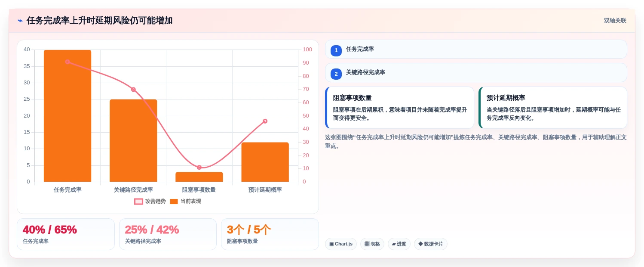Viewport: 644px width, 267px height.
Task: Click the left axis value 40
Action: [x=27, y=50]
